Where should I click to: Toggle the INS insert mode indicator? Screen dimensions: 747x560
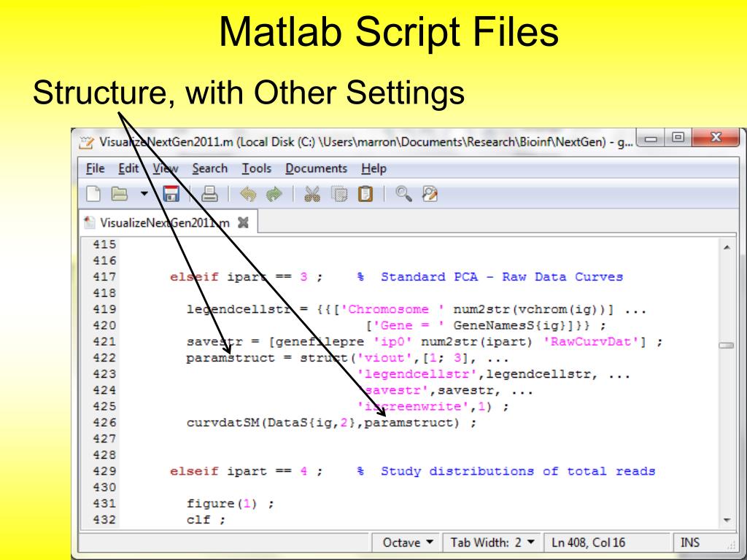pos(689,542)
